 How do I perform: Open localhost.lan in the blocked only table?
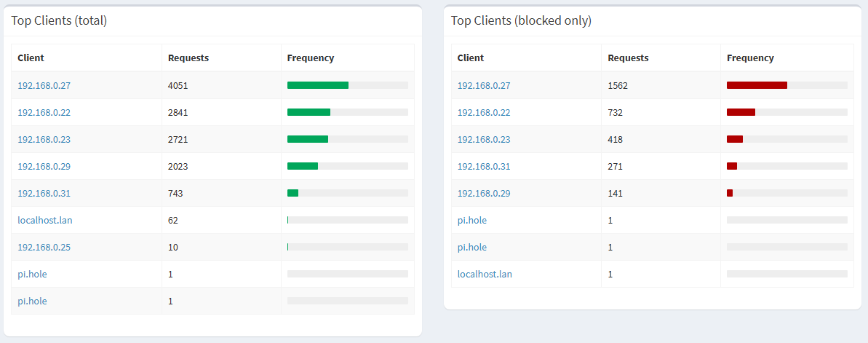tap(485, 274)
